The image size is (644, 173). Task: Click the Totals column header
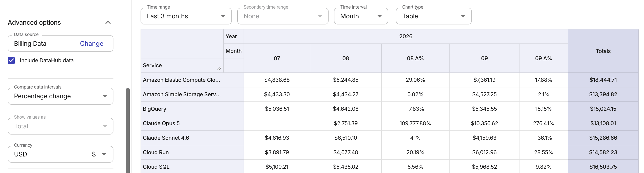[x=603, y=51]
